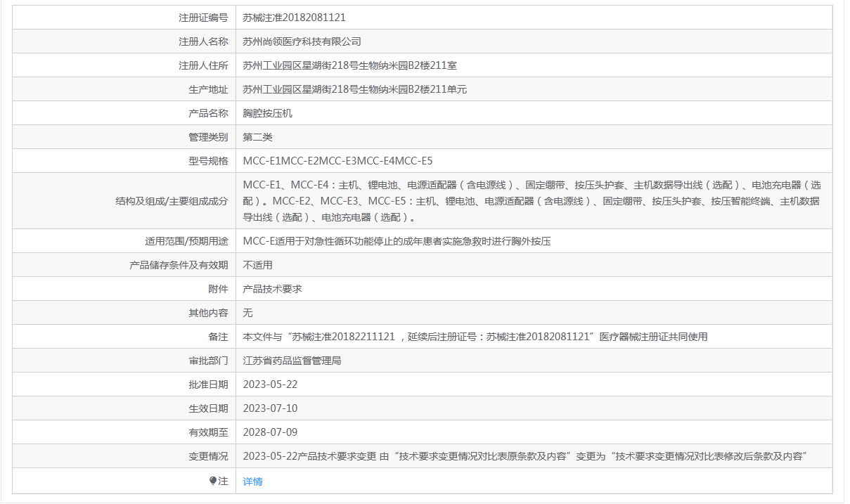850x504 pixels.
Task: Click the 注册人名称 label
Action: 203,41
